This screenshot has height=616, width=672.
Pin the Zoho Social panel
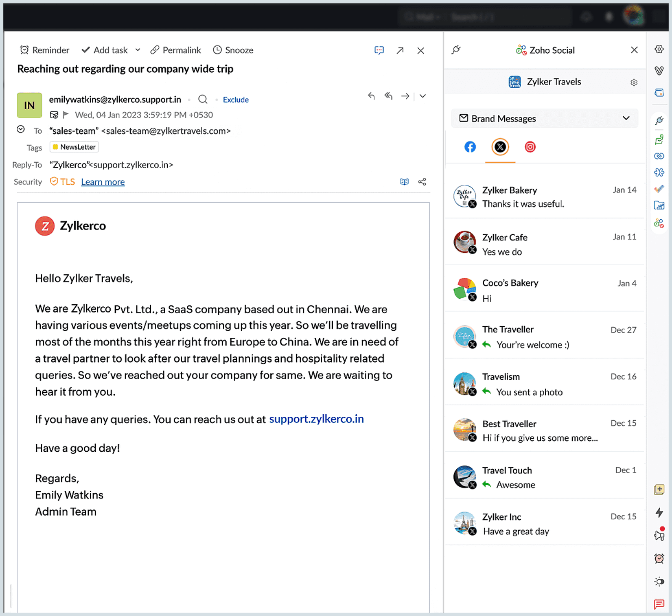pyautogui.click(x=456, y=50)
